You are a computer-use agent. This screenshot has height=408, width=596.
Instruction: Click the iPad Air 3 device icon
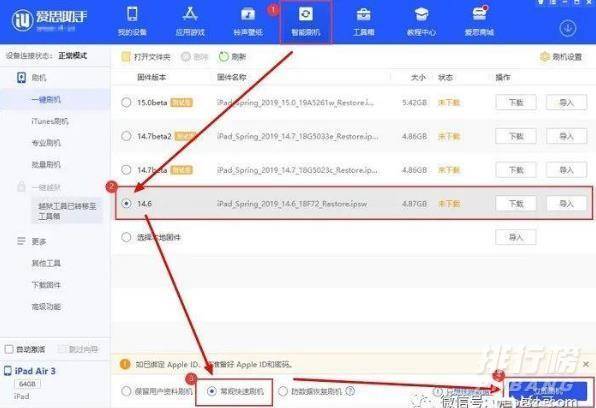8,371
